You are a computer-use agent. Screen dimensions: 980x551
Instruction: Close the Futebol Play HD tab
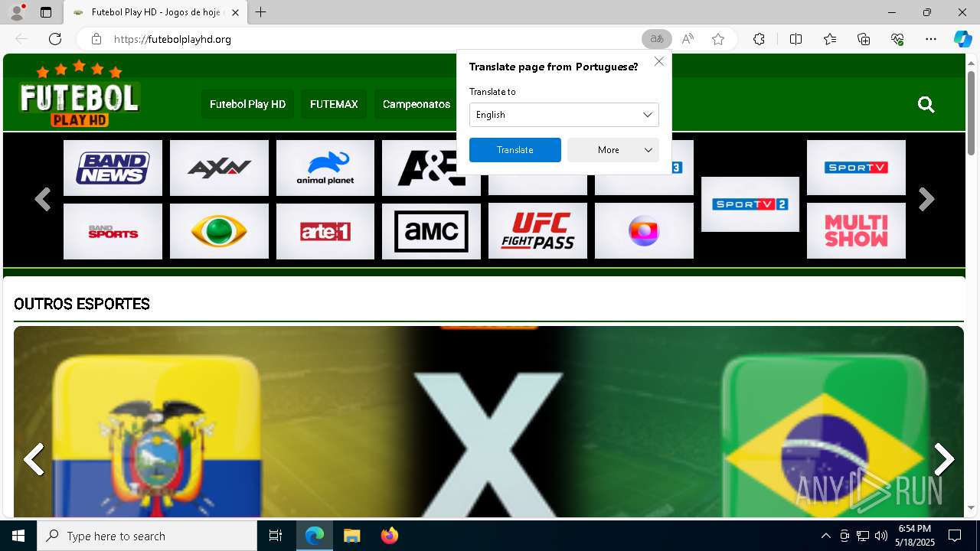point(236,12)
